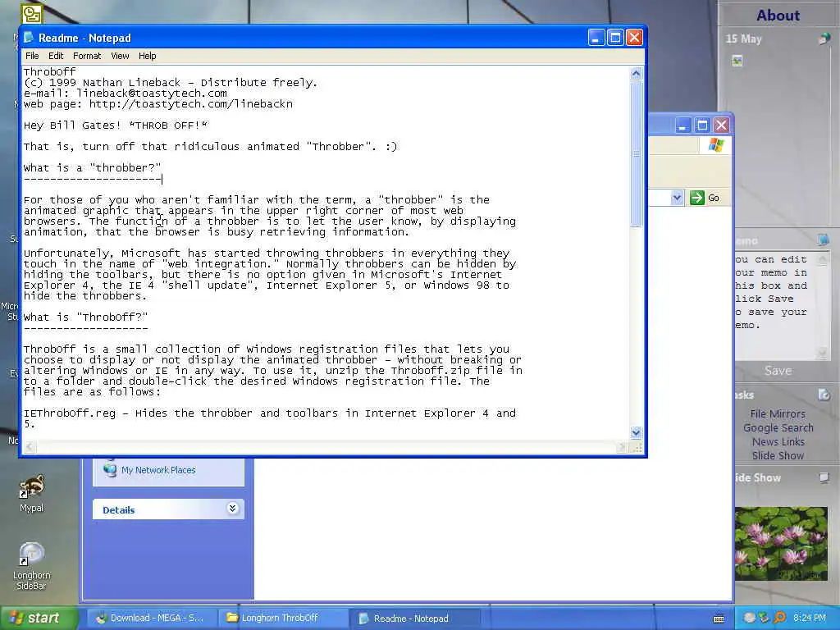Click the 8:24 PM taskbar clock
The height and width of the screenshot is (630, 840).
(810, 618)
